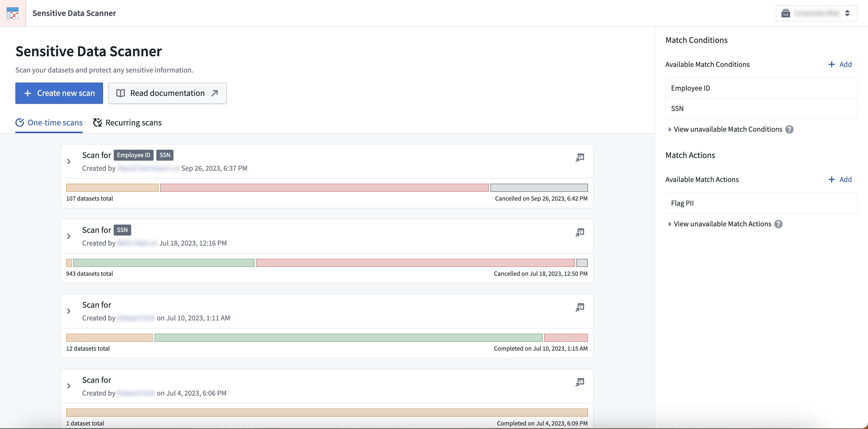Screen dimensions: 868x429
Task: Open Read documentation link button
Action: click(x=168, y=93)
